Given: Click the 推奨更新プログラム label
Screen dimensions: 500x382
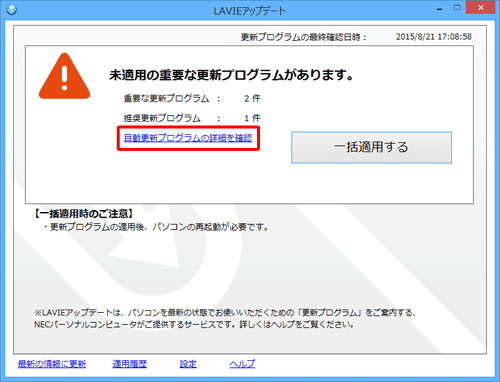Looking at the screenshot, I should pos(162,118).
